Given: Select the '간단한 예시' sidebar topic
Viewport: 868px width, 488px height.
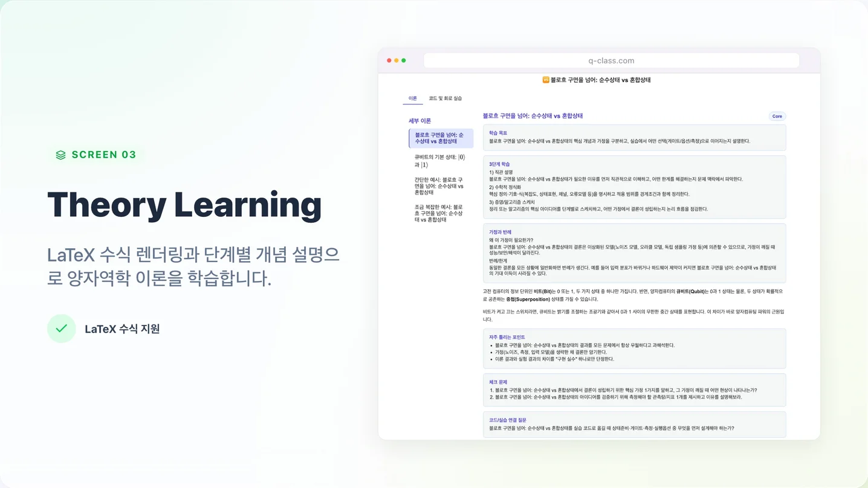Looking at the screenshot, I should click(x=439, y=185).
